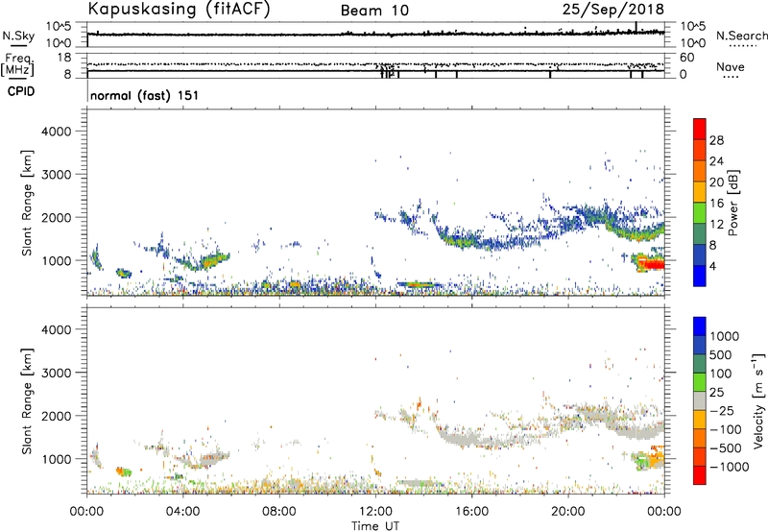This screenshot has width=768, height=532.
Task: Click the "100" Velocity colorbar tick label
Action: click(721, 374)
